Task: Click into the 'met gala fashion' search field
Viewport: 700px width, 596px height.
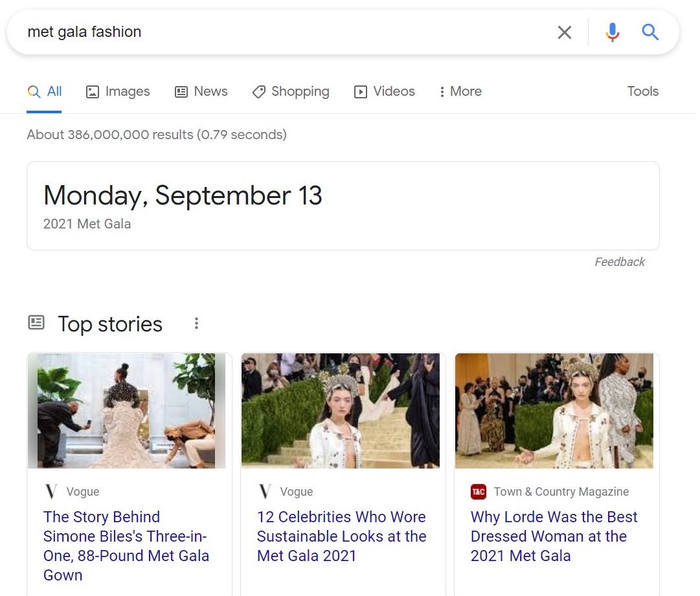Action: click(286, 32)
